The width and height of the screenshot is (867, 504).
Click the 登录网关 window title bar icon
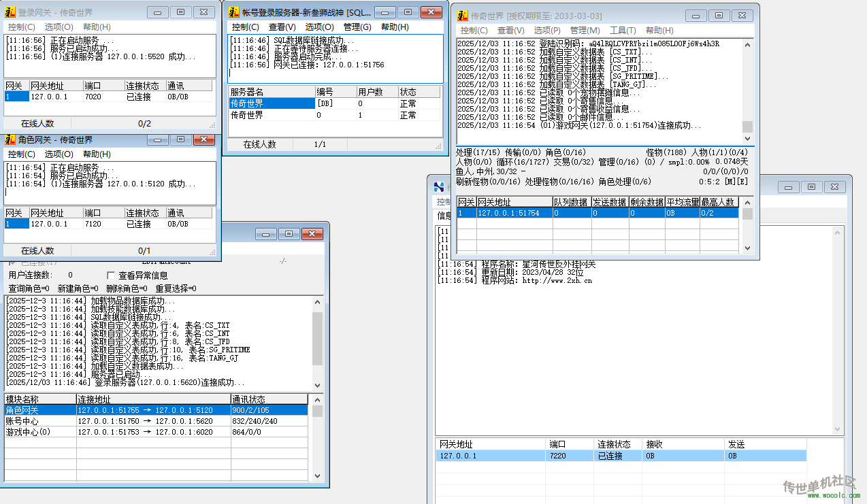pyautogui.click(x=10, y=12)
